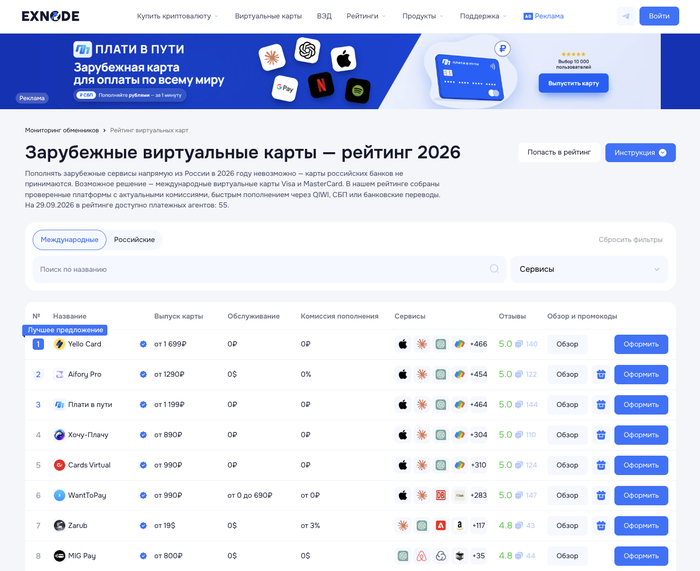700x571 pixels.
Task: Click the Войти button
Action: (x=659, y=16)
